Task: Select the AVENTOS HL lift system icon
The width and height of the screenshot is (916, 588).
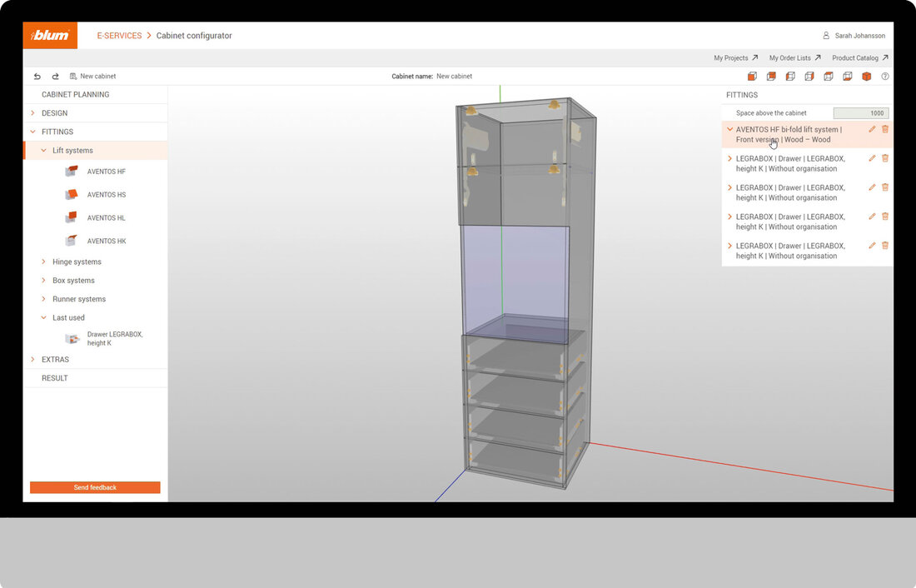Action: [x=72, y=217]
